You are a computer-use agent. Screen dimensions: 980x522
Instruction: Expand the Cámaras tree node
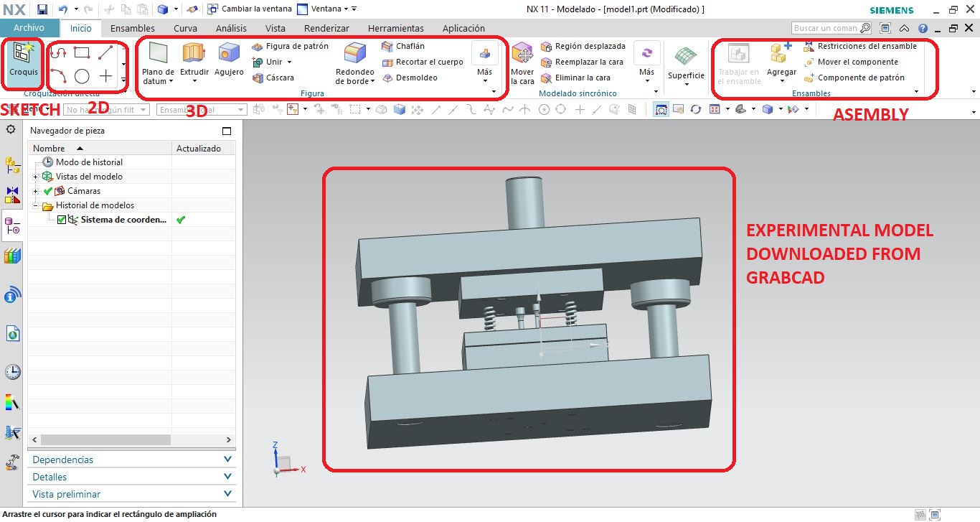click(36, 191)
